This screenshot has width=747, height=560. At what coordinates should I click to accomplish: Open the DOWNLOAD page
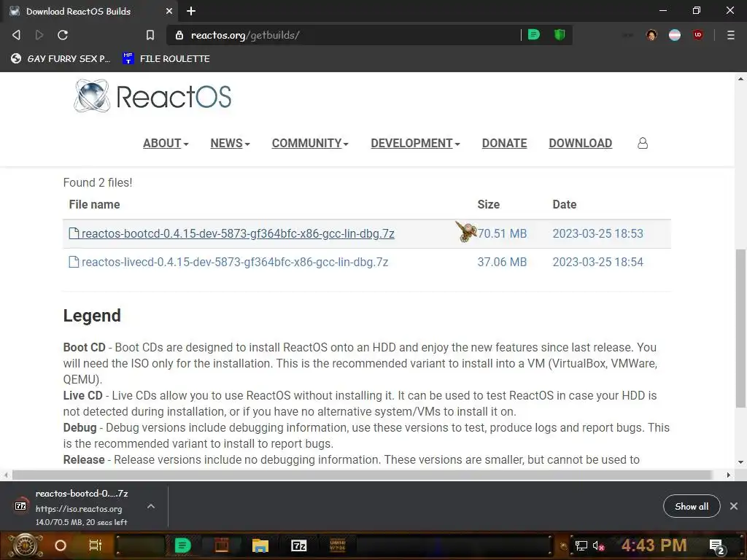point(580,143)
